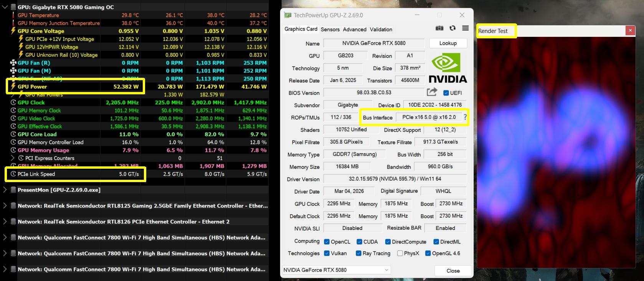The image size is (644, 281).
Task: Click the Name field NVIDIA GeForce RTX 5080
Action: click(374, 43)
